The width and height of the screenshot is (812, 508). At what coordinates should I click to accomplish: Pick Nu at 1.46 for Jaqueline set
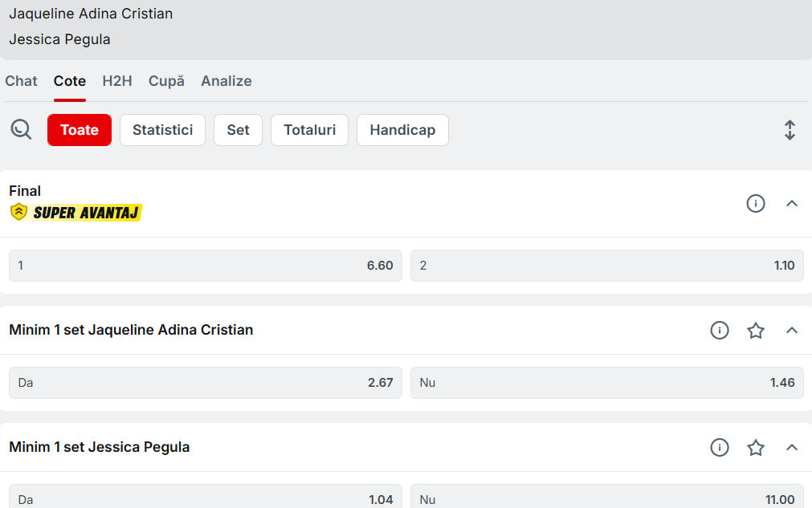[606, 383]
